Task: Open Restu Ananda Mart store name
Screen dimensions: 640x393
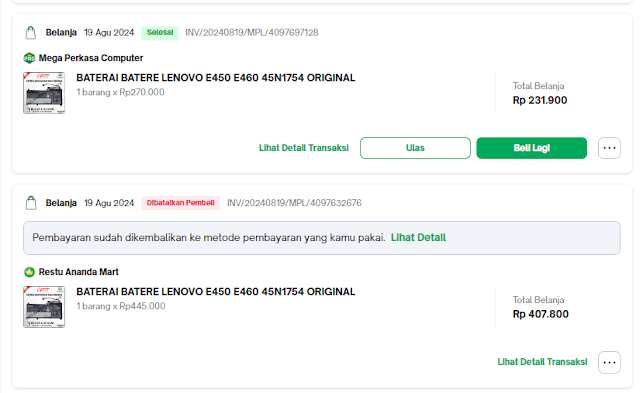Action: [78, 272]
